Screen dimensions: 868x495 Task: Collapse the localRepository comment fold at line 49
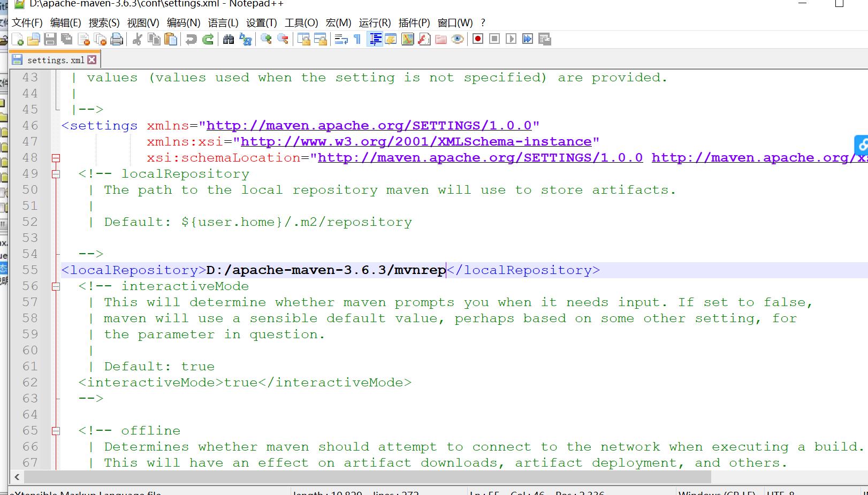[56, 174]
